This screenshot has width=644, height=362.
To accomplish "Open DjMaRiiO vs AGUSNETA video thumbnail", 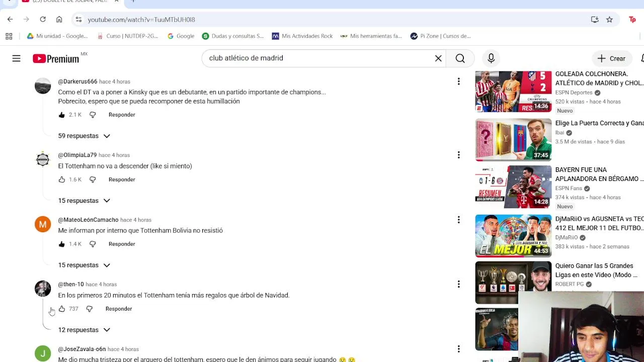I will click(513, 236).
